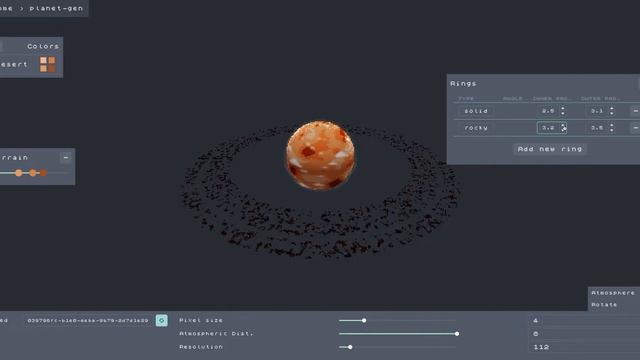Click the Pixel size slider handle
640x360 pixels.
click(364, 320)
